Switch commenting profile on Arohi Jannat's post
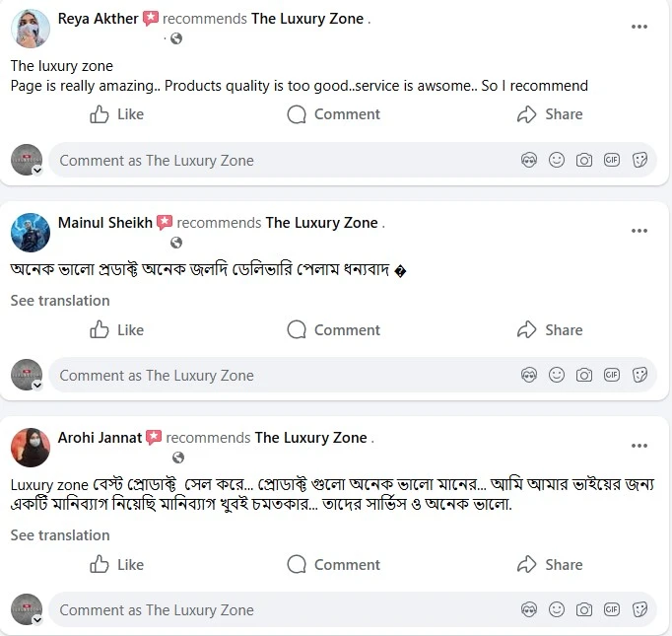672x636 pixels. [27, 609]
